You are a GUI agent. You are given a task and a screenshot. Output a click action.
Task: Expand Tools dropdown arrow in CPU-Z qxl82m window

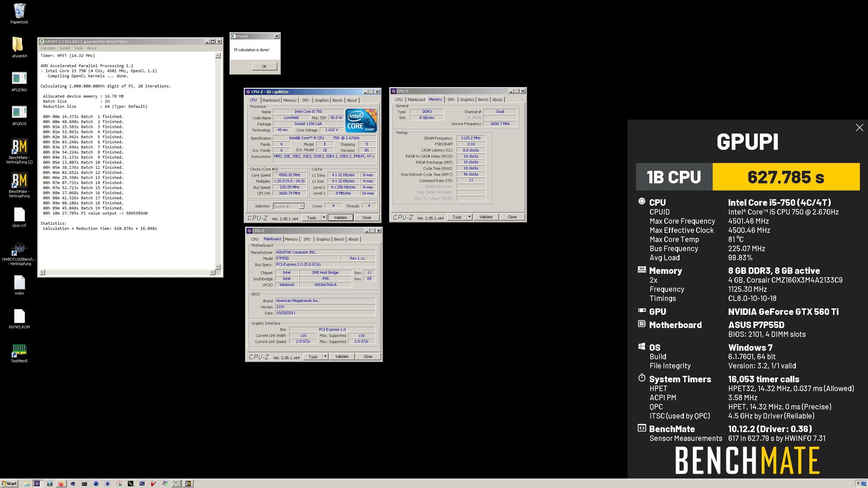pos(324,218)
